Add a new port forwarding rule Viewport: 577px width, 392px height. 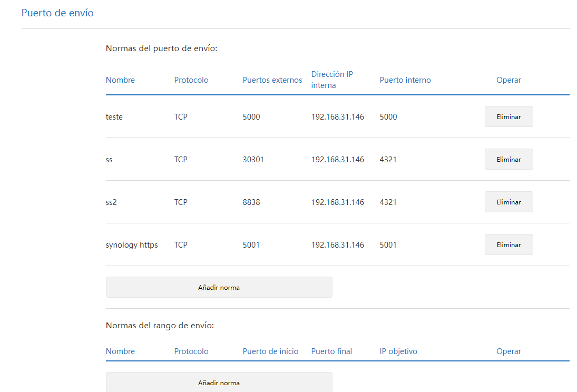pyautogui.click(x=219, y=287)
